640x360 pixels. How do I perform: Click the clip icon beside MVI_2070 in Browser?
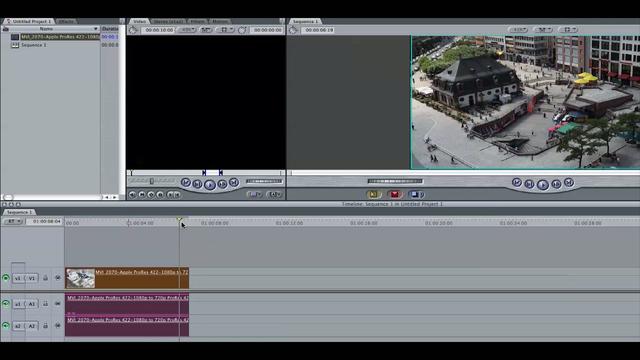(15, 37)
